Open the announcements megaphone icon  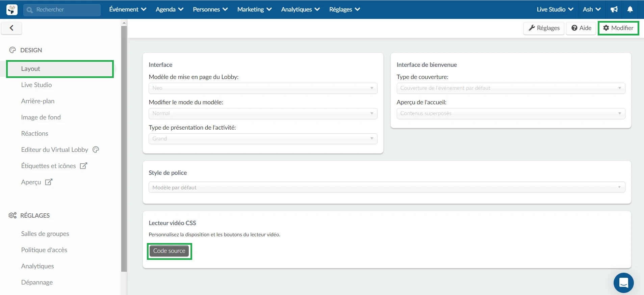(614, 9)
